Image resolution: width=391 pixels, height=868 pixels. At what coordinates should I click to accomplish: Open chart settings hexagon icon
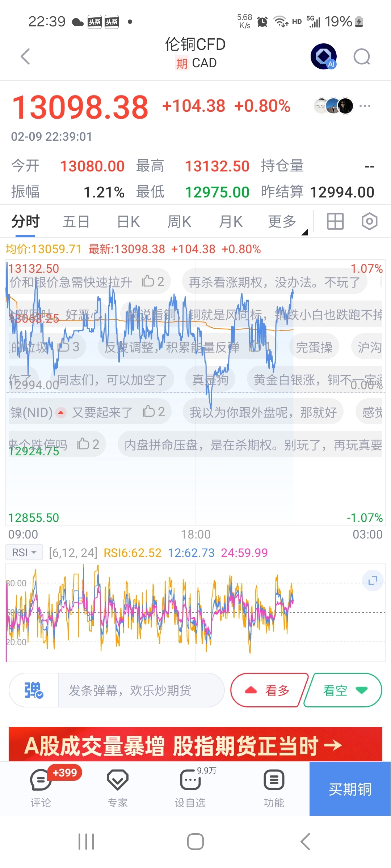(369, 221)
